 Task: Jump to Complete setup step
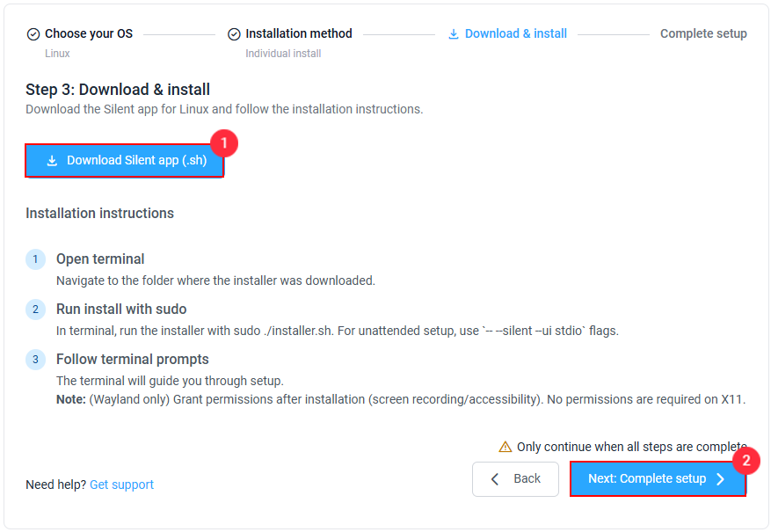coord(703,33)
